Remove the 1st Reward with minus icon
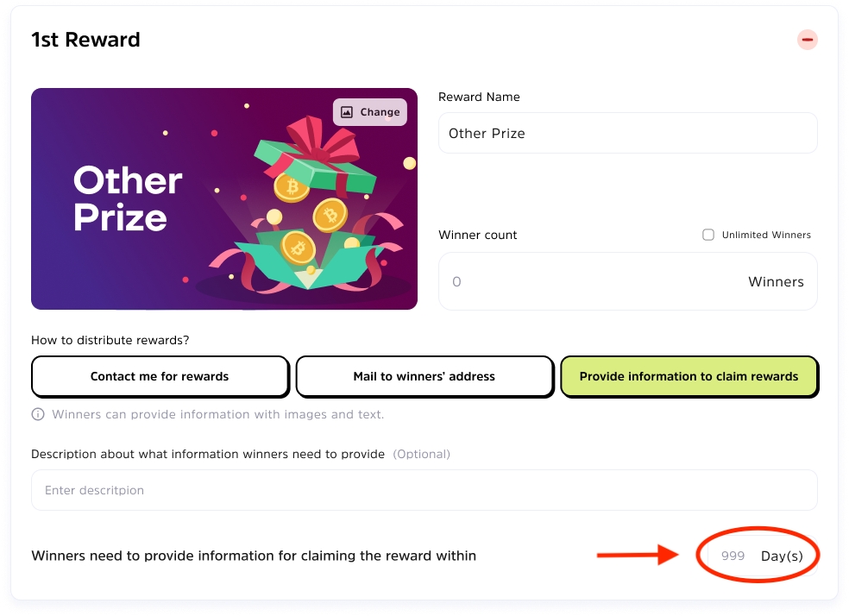The width and height of the screenshot is (849, 616). pos(807,40)
